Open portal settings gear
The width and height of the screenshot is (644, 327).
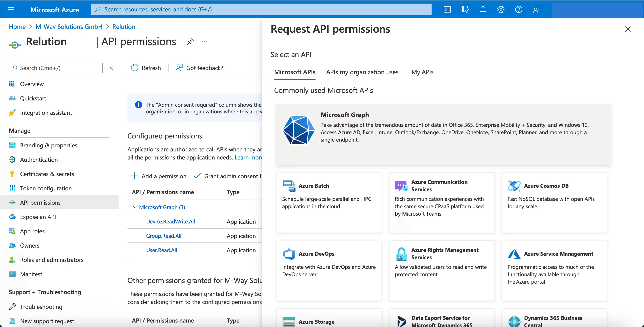501,9
